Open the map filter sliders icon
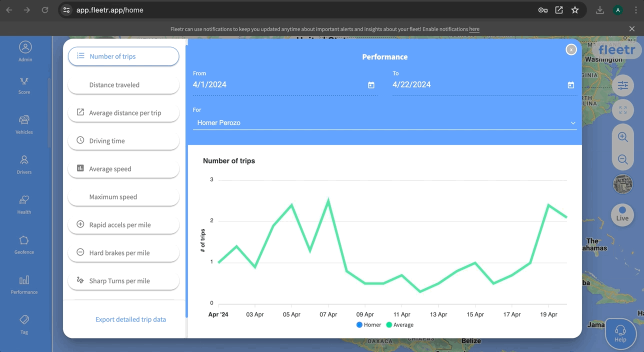This screenshot has height=352, width=644. tap(622, 85)
